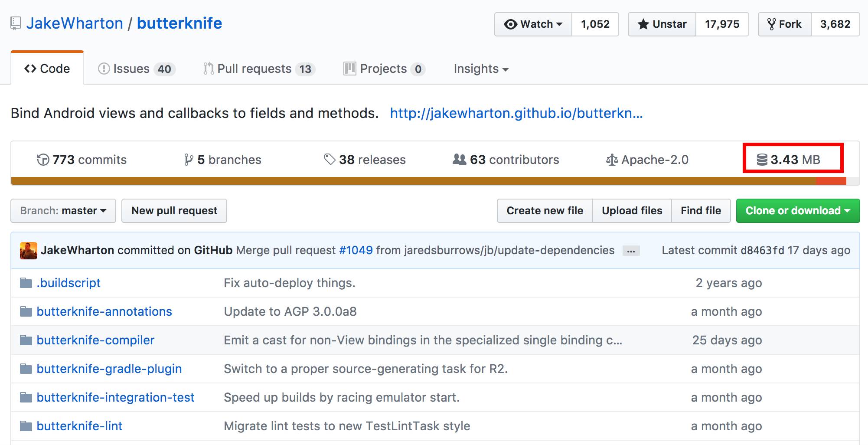Switch to the Issues tab
Screen dimensions: 868x445
(x=136, y=69)
